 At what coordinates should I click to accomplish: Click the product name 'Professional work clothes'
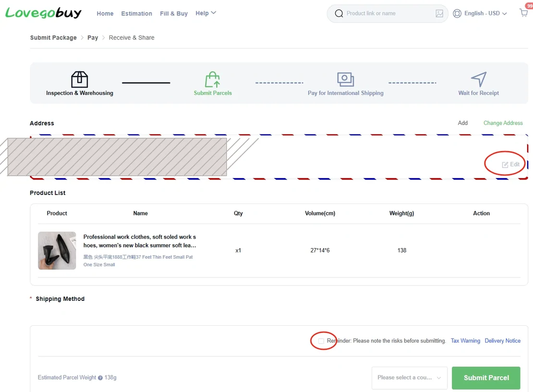(140, 241)
